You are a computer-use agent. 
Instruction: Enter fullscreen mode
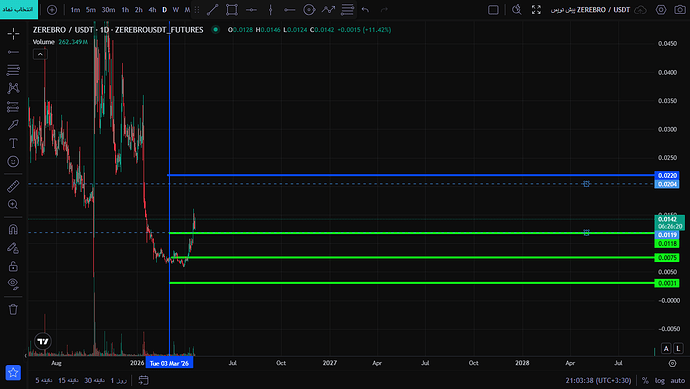click(x=536, y=10)
